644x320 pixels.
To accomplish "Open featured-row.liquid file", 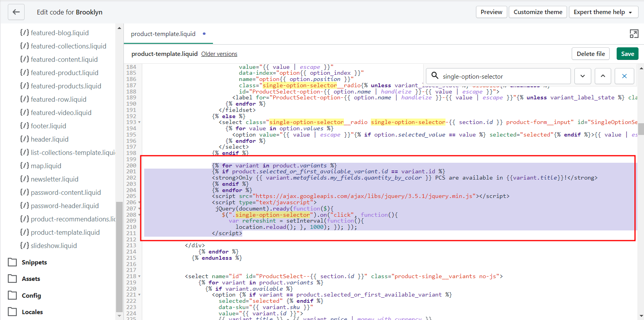I will pyautogui.click(x=53, y=99).
